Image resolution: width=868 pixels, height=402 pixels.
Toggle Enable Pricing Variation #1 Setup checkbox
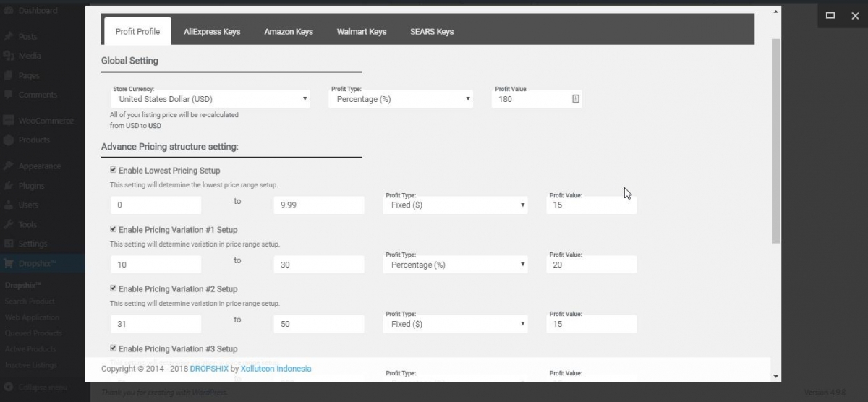[x=114, y=229]
